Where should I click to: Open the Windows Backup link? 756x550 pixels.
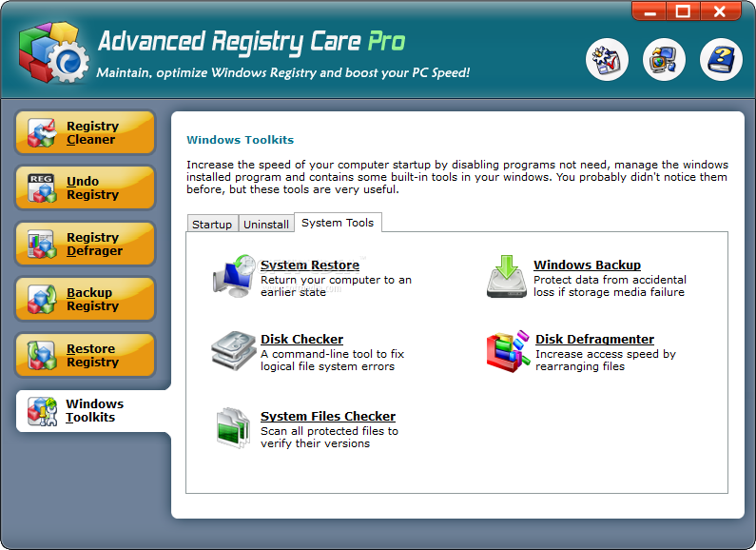[x=588, y=265]
